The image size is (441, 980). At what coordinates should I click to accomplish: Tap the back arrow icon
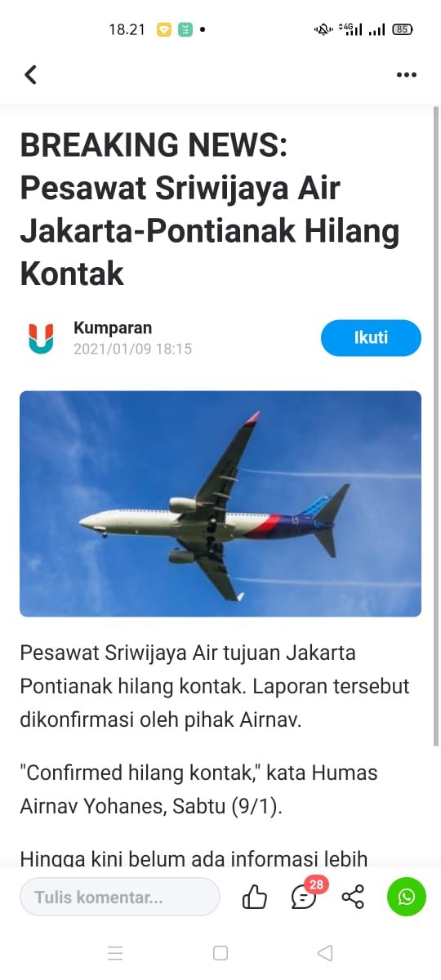point(30,74)
